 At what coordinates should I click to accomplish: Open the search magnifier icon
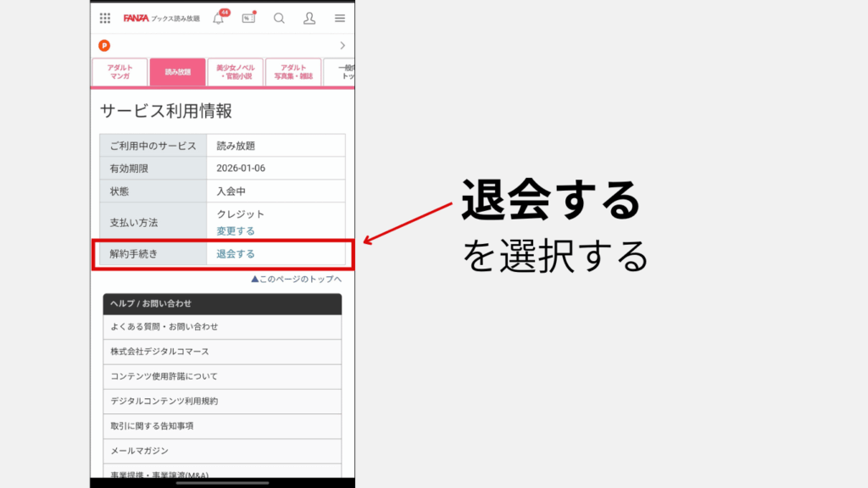(x=279, y=19)
